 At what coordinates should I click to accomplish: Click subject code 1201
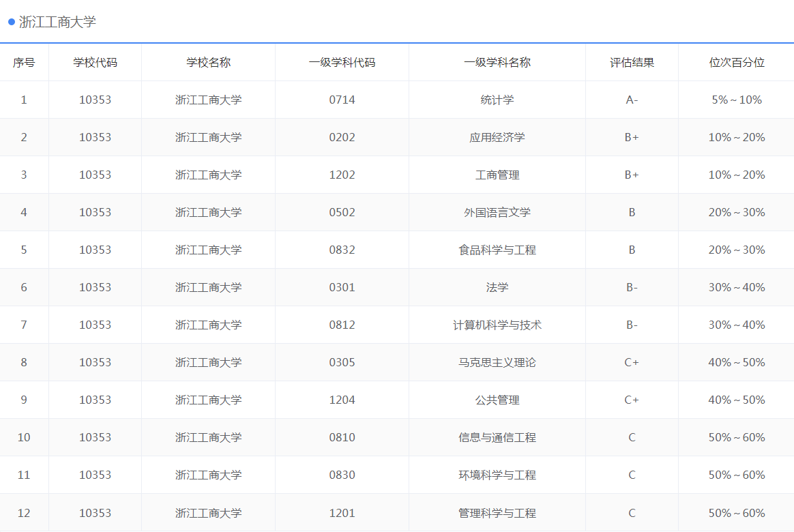point(342,513)
